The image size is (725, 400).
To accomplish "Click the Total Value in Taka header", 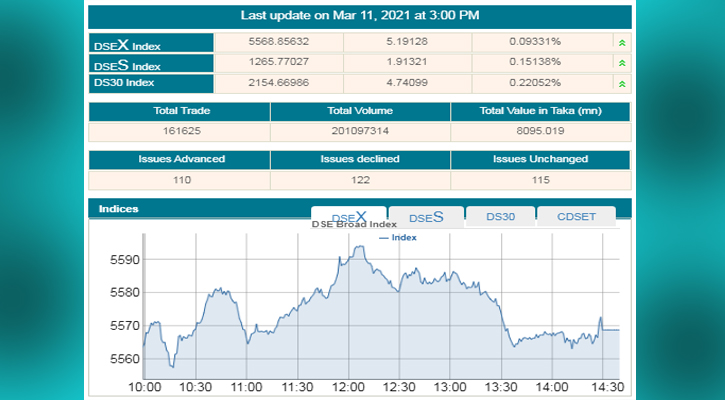I will (540, 111).
